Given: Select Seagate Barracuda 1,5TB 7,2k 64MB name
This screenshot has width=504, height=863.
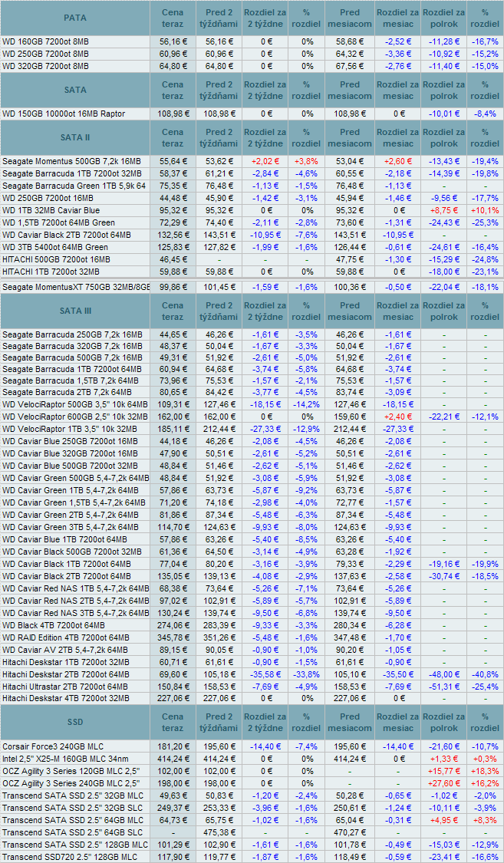Looking at the screenshot, I should [x=71, y=380].
